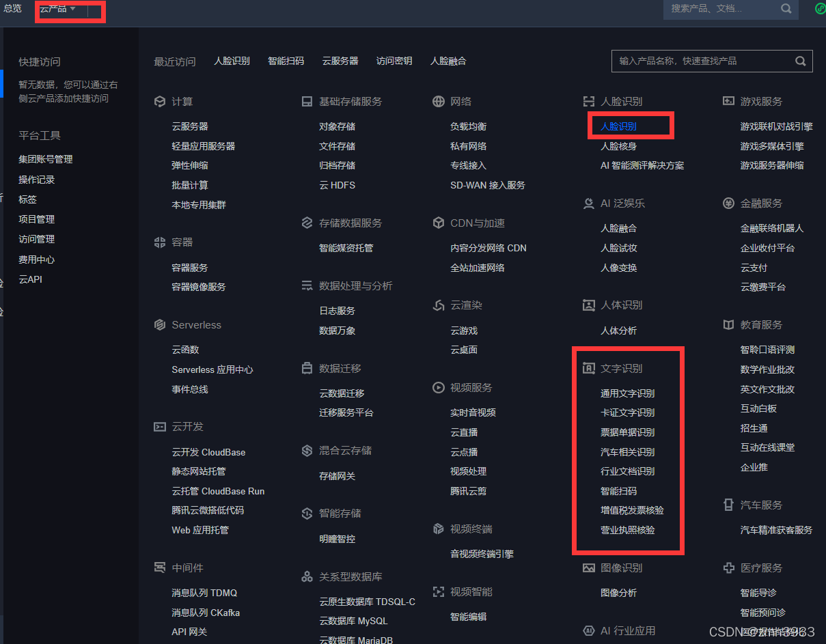Click the 金融服务 category icon
The image size is (826, 644).
pos(728,204)
